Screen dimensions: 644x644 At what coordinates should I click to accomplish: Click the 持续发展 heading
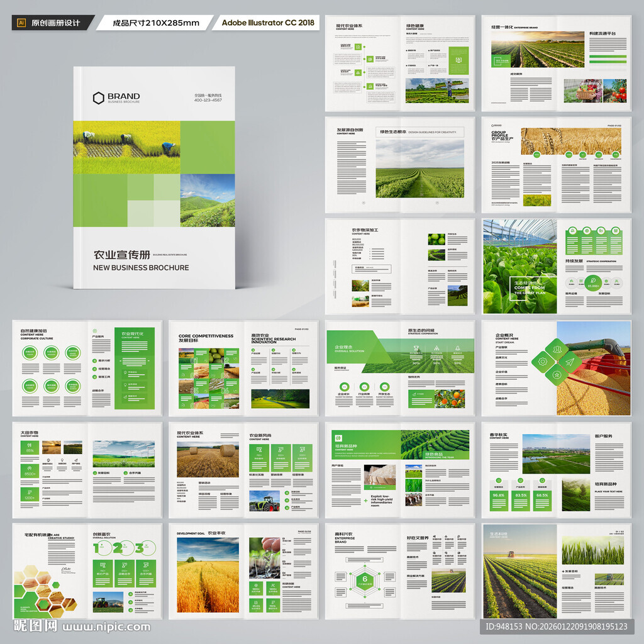(574, 261)
